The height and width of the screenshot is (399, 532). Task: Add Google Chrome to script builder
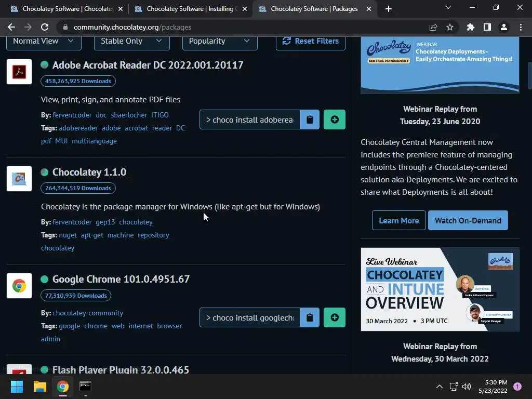[335, 317]
